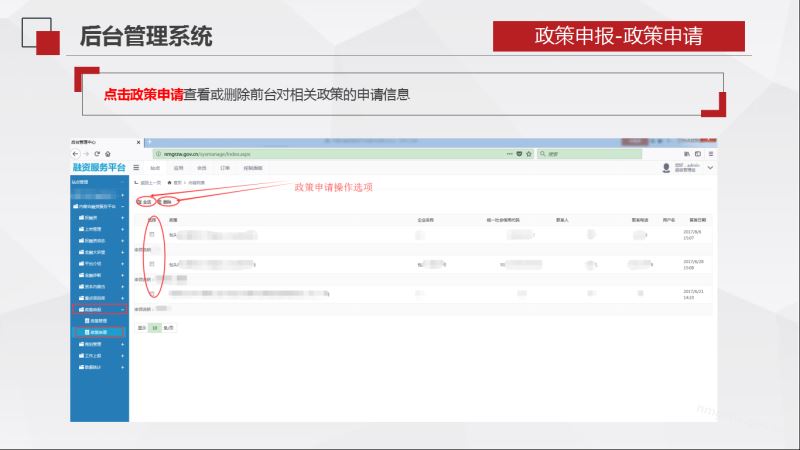
Task: Reload the page with refresh icon
Action: (x=96, y=154)
